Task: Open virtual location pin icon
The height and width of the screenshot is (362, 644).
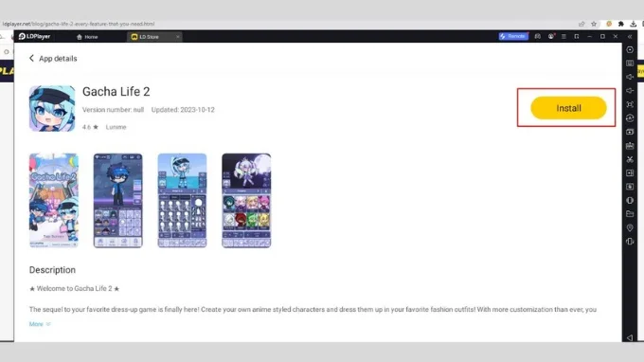Action: tap(630, 228)
